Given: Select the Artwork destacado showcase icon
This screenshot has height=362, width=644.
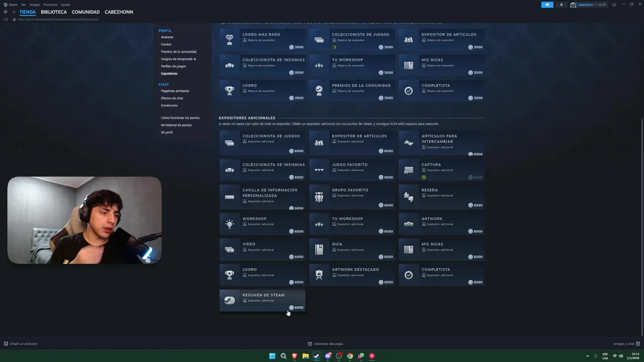Looking at the screenshot, I should coord(319,275).
